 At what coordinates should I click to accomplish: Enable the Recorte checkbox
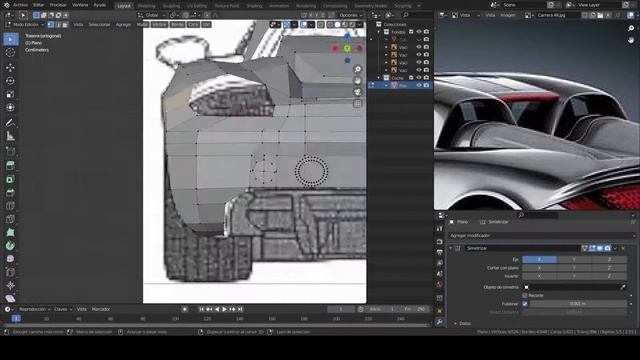click(525, 296)
